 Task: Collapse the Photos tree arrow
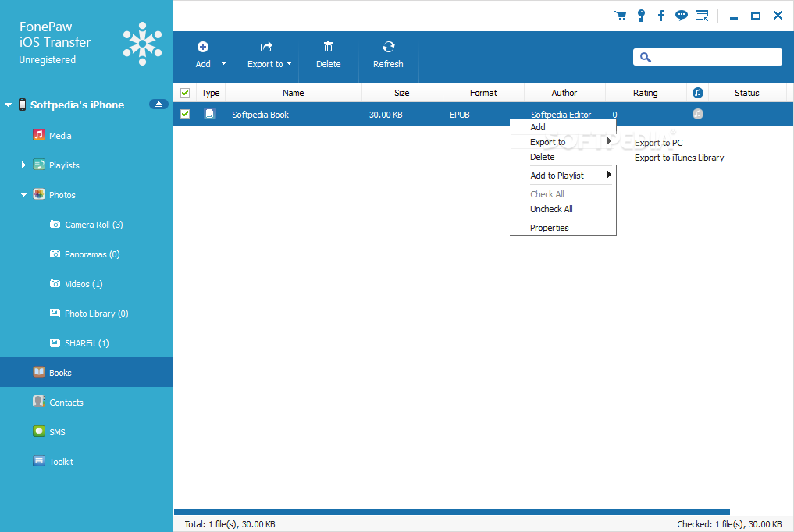23,195
